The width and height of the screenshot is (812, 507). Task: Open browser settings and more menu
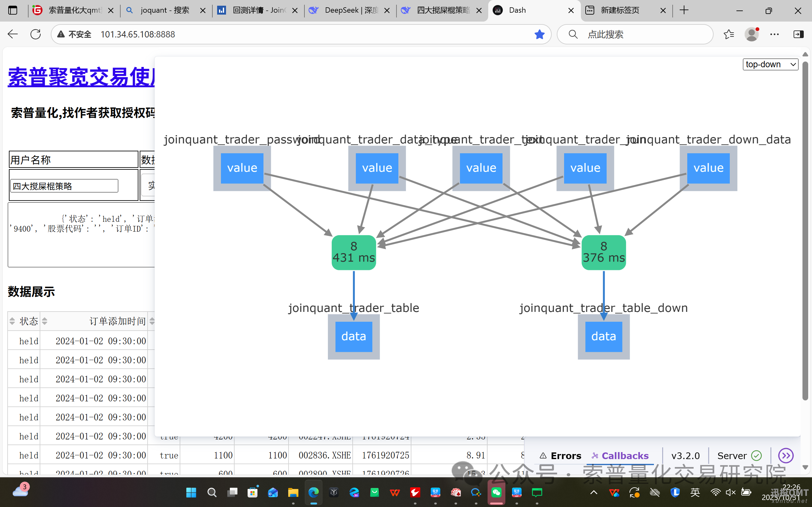[775, 34]
